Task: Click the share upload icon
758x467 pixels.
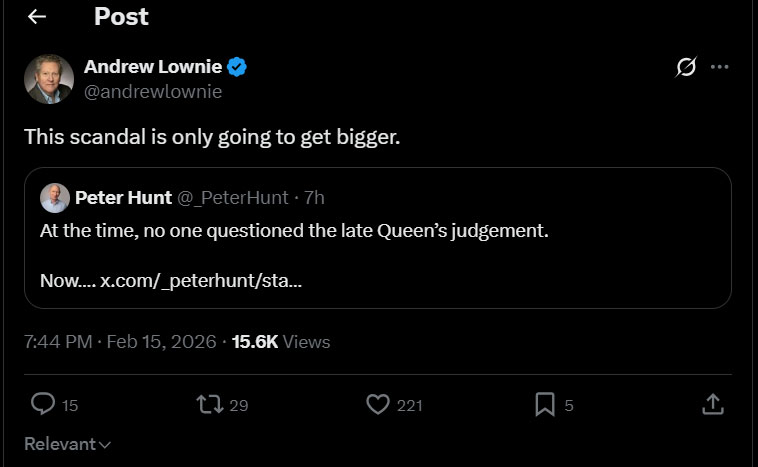Action: tap(712, 404)
